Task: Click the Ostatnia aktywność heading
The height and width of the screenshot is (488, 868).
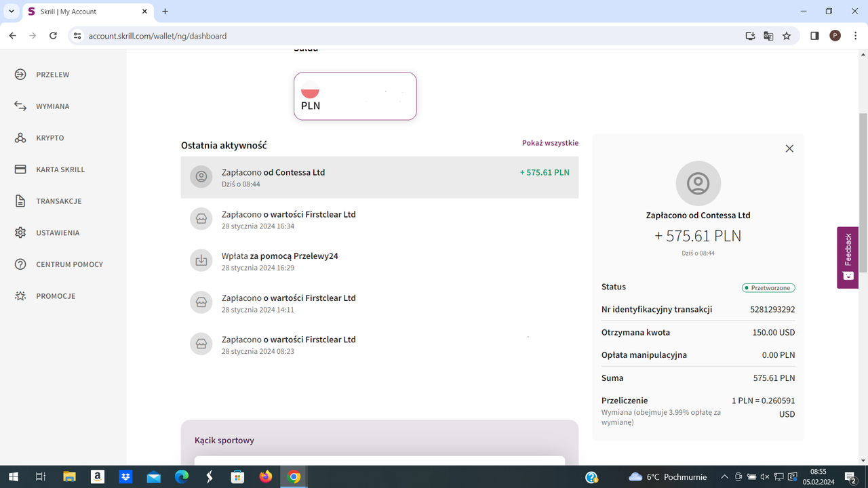Action: [224, 145]
